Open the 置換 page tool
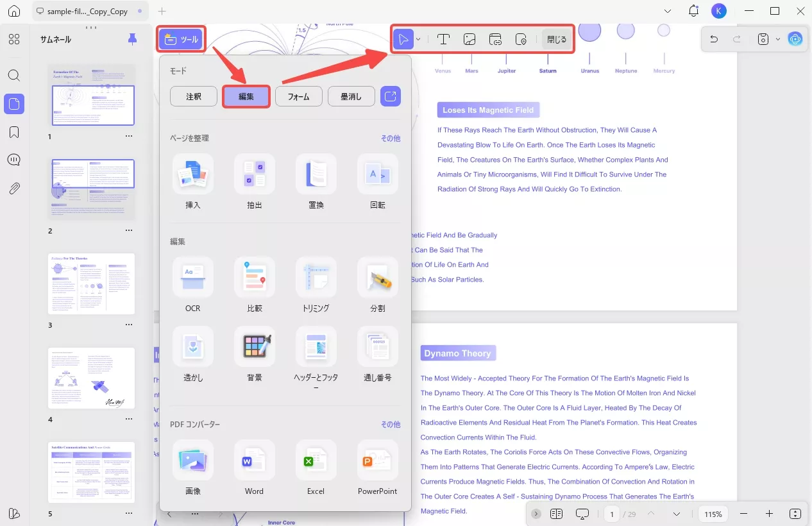 click(x=316, y=183)
